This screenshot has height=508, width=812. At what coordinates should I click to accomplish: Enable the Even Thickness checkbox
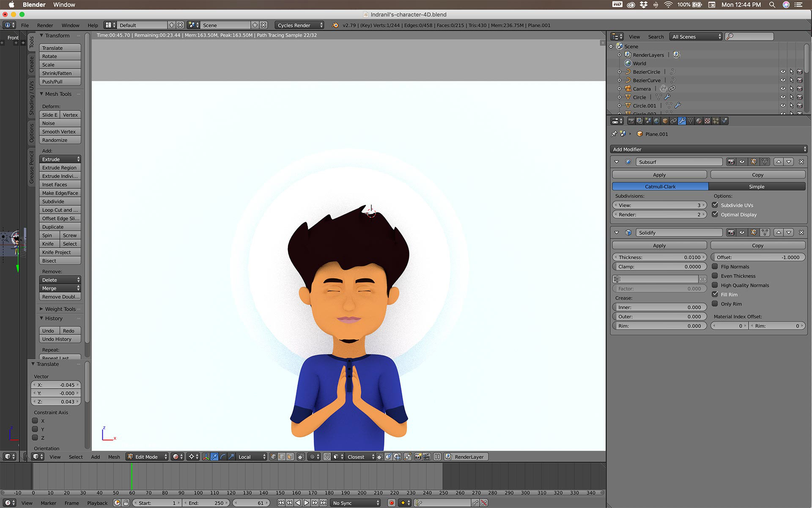point(715,276)
